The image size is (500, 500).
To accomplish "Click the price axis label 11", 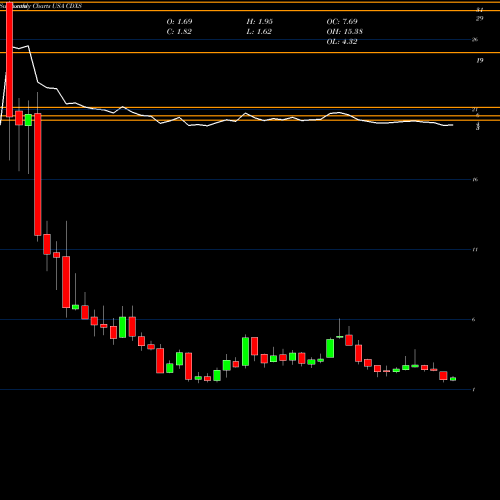I will pos(475,250).
